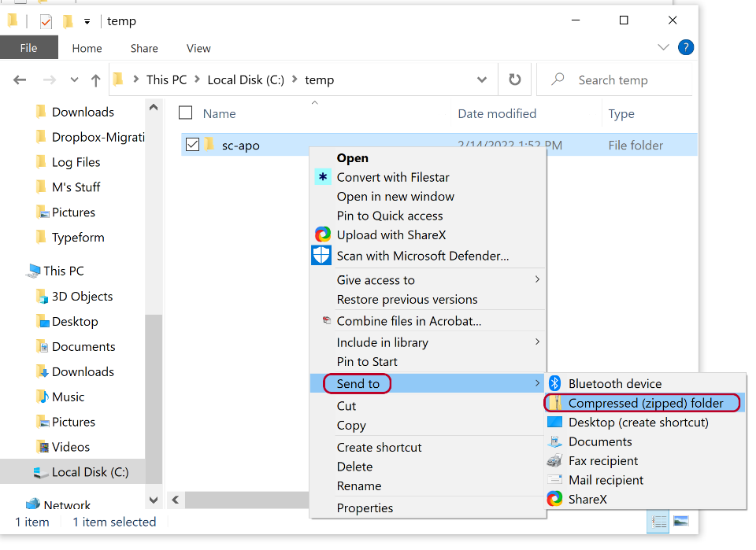Screen dimensions: 756x550
Task: Click the ShareX icon in Send to submenu
Action: coord(554,499)
